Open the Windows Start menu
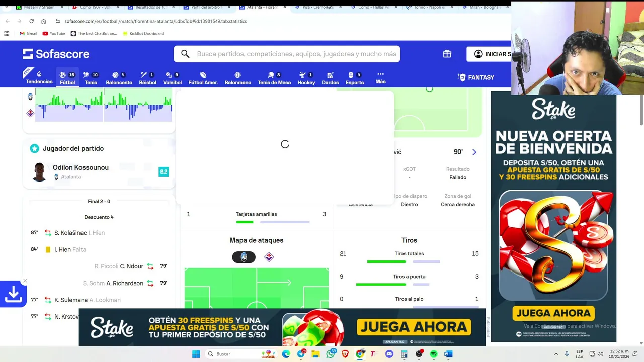The image size is (644, 362). [x=196, y=354]
